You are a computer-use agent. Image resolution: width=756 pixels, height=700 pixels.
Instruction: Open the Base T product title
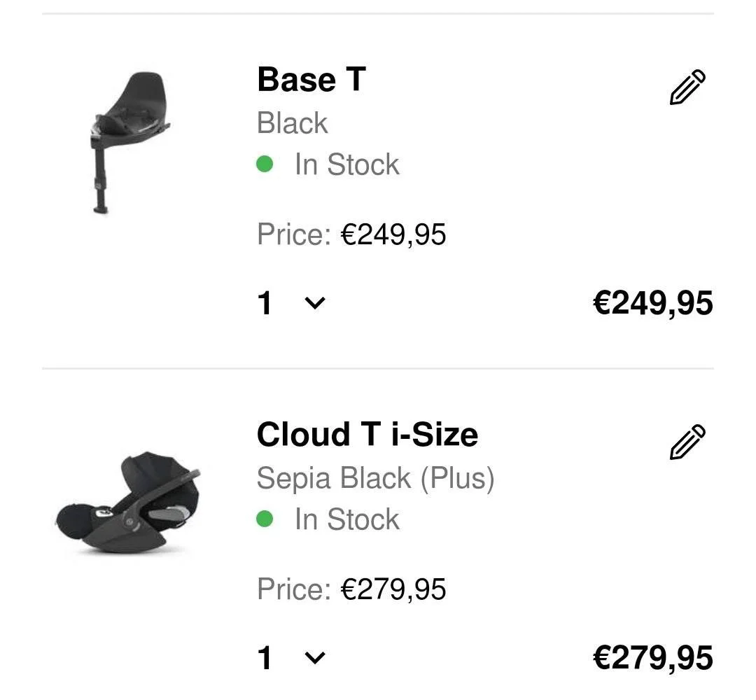tap(311, 79)
